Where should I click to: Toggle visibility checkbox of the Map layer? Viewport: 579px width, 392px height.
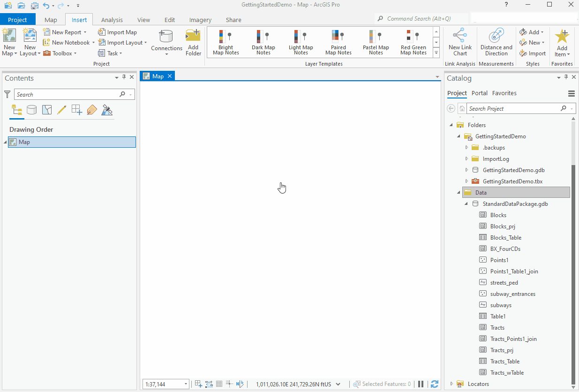(x=13, y=142)
